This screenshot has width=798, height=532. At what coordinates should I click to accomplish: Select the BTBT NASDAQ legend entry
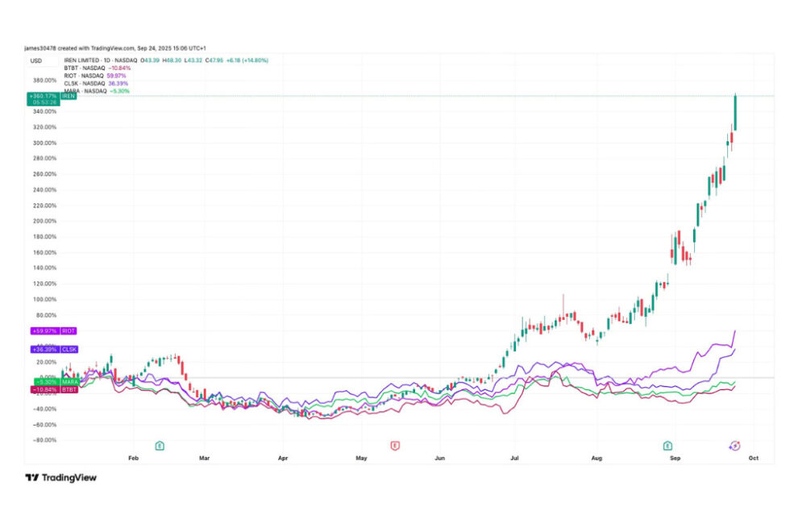coord(85,69)
